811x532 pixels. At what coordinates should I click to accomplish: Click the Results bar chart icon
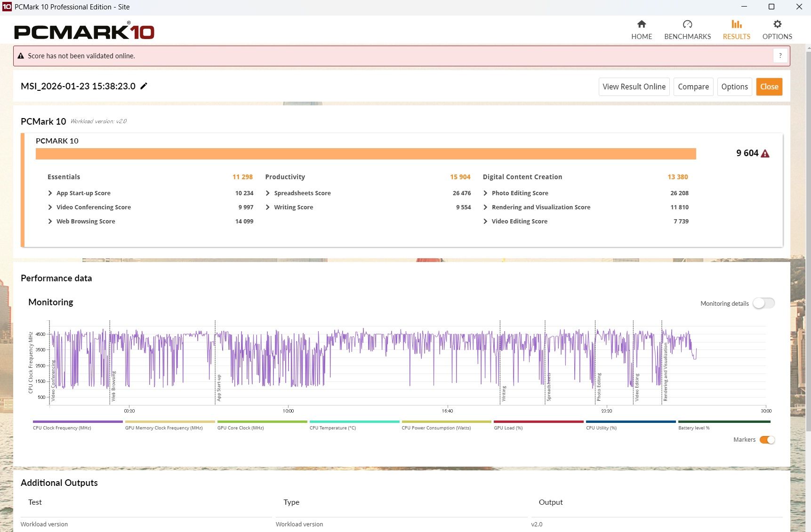(736, 24)
